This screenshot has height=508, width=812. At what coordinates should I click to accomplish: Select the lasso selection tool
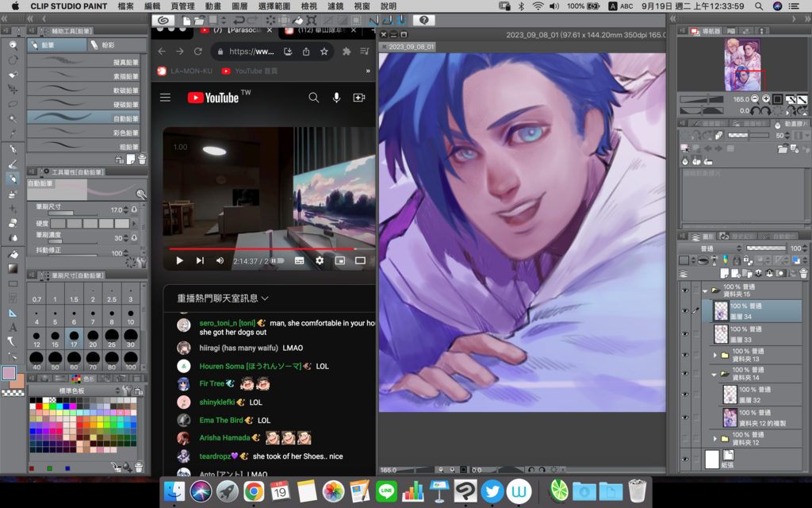13,104
